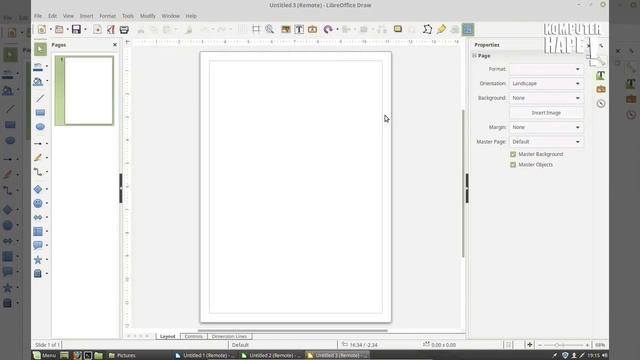Pick the Ellipse shape tool

(x=40, y=127)
